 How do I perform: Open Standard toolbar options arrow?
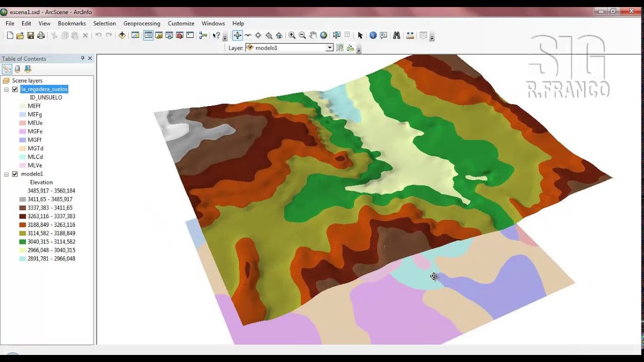click(x=225, y=37)
